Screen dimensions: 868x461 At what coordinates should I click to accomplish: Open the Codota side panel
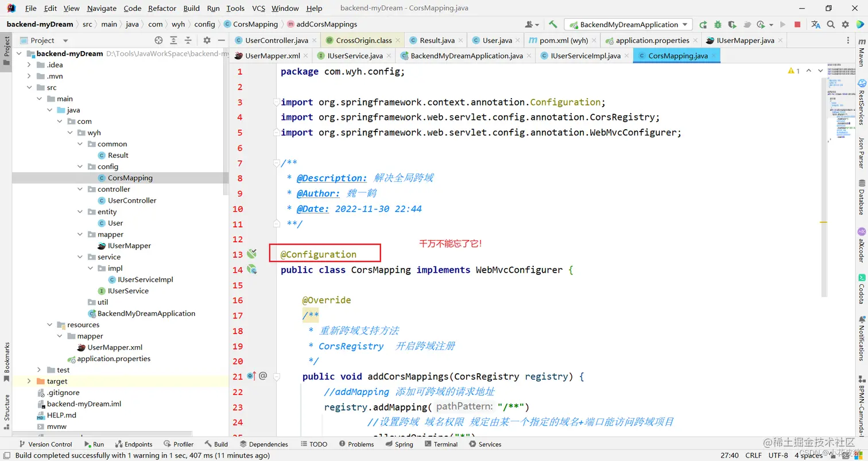(861, 290)
